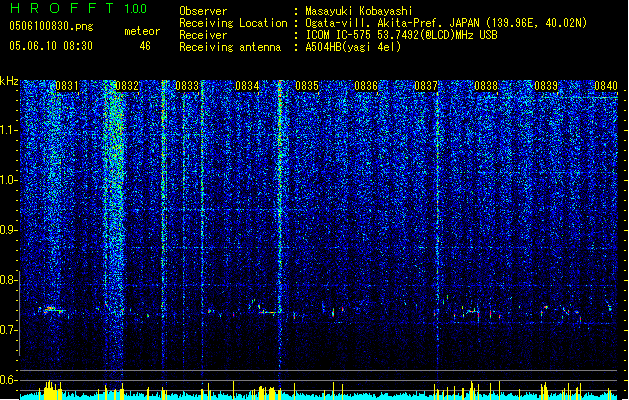The width and height of the screenshot is (629, 400).
Task: Click the receiver ICOM IC-575 text
Action: [x=401, y=35]
